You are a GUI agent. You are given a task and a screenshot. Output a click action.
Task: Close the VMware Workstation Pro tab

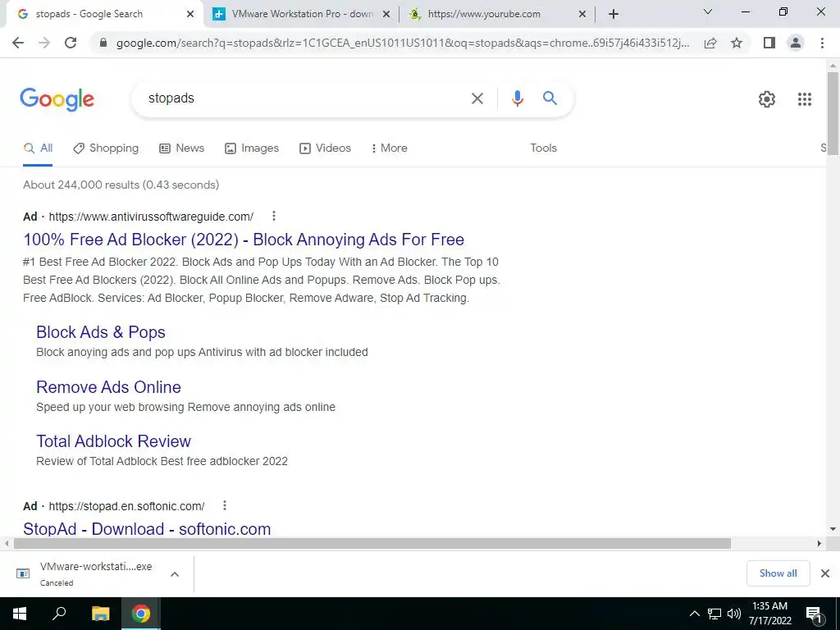click(x=386, y=14)
